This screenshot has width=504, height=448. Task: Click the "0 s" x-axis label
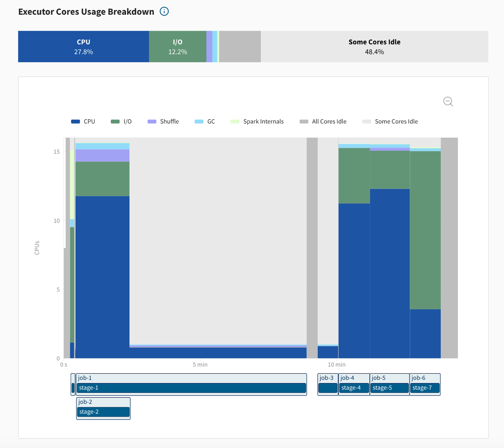tap(64, 365)
